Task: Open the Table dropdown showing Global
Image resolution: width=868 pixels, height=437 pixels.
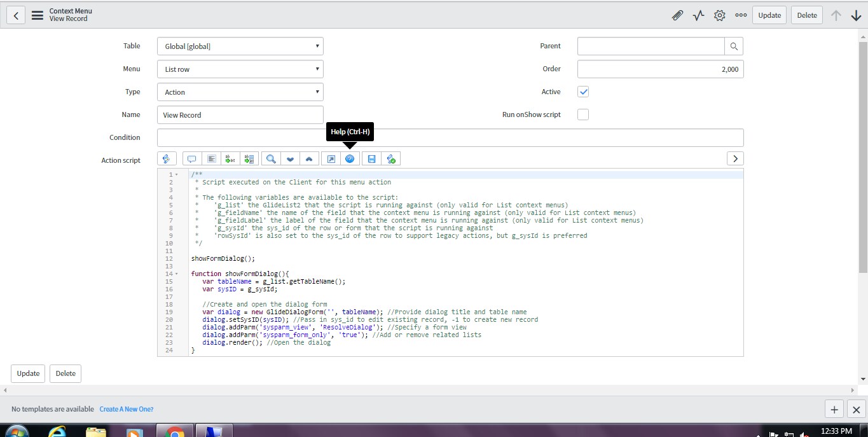Action: pos(240,46)
